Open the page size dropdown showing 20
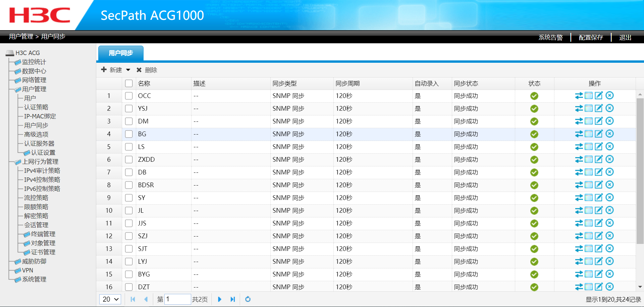This screenshot has width=644, height=307. point(110,299)
